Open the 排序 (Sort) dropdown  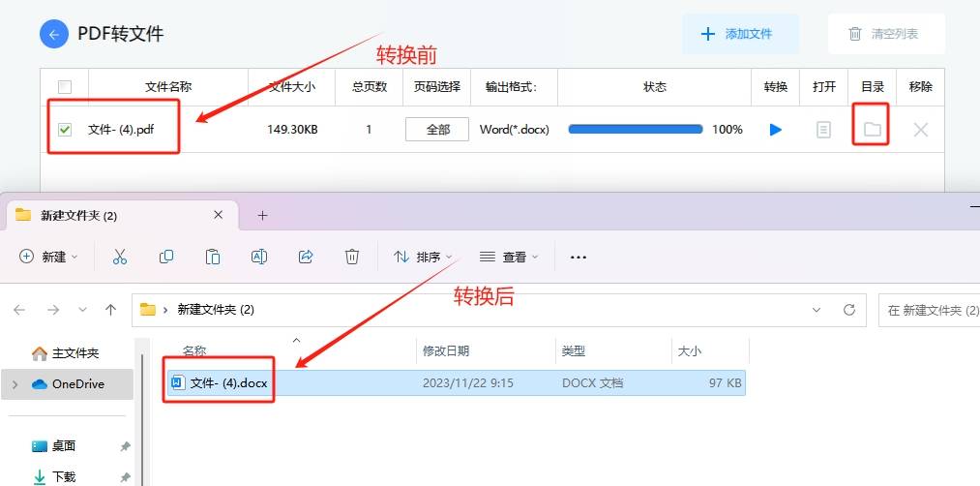click(x=423, y=257)
